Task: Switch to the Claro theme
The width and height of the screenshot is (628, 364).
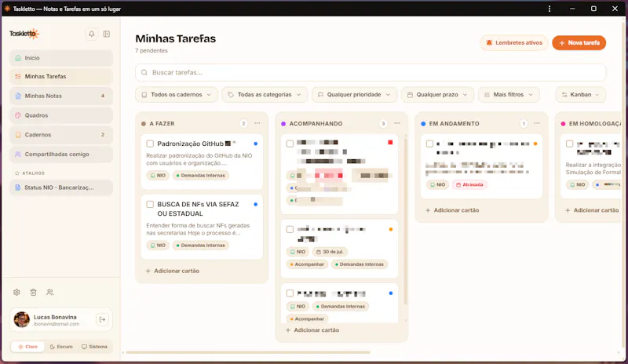Action: click(27, 347)
